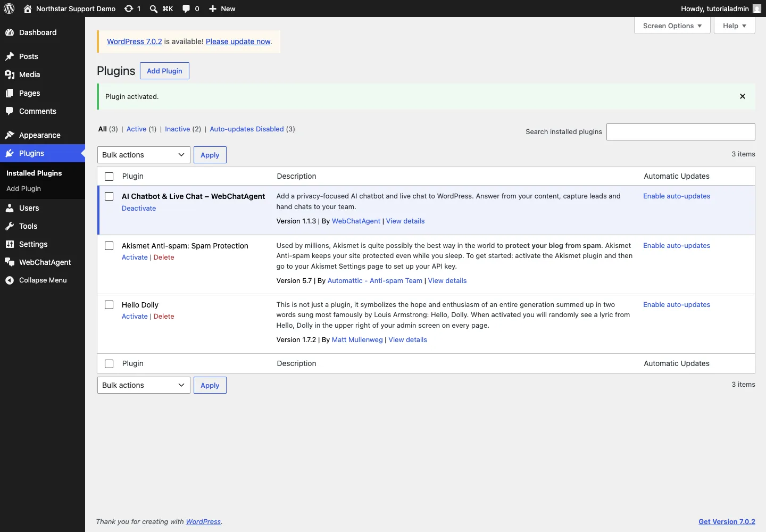This screenshot has width=766, height=532.
Task: Open the WebChatAgent author link
Action: [x=356, y=221]
